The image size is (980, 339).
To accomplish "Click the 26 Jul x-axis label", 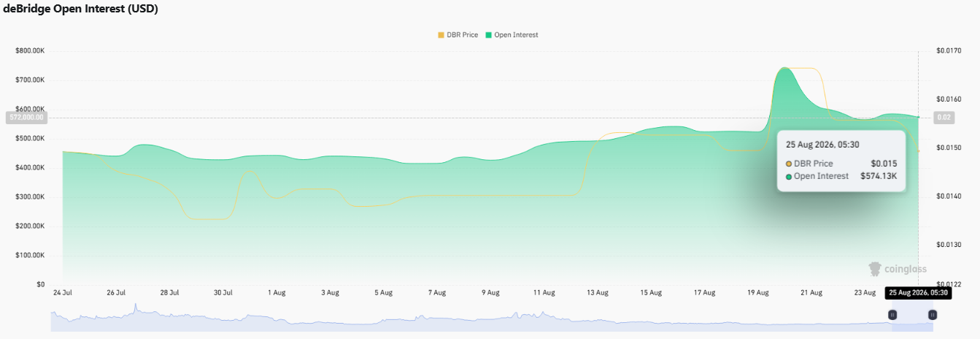I will click(x=116, y=292).
